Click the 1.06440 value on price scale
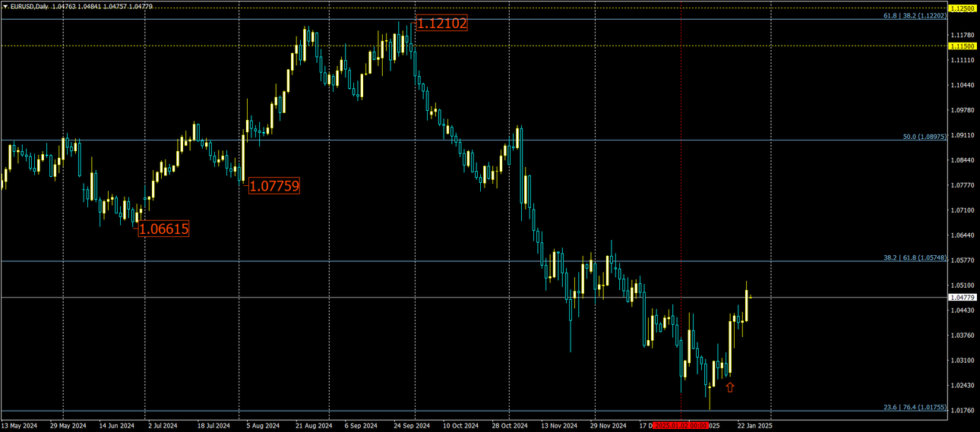 click(962, 235)
